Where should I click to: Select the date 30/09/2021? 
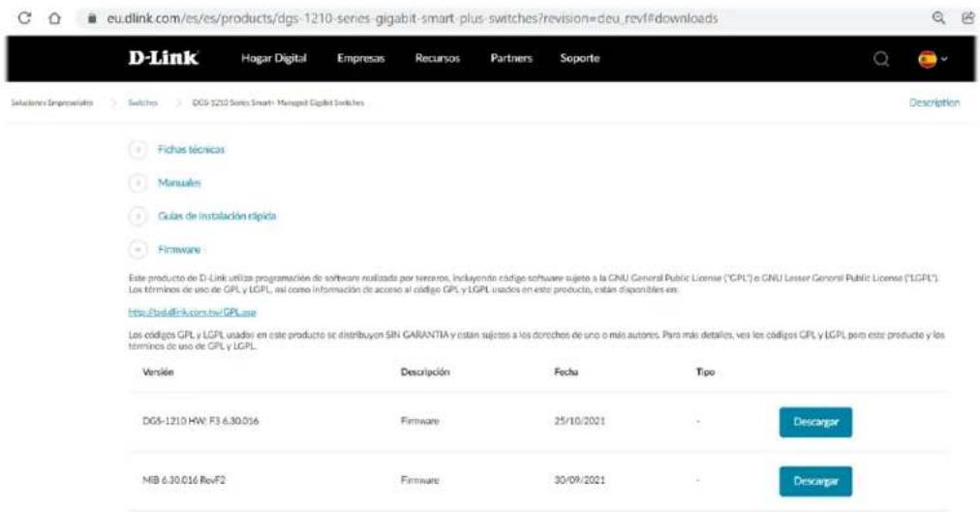point(579,480)
